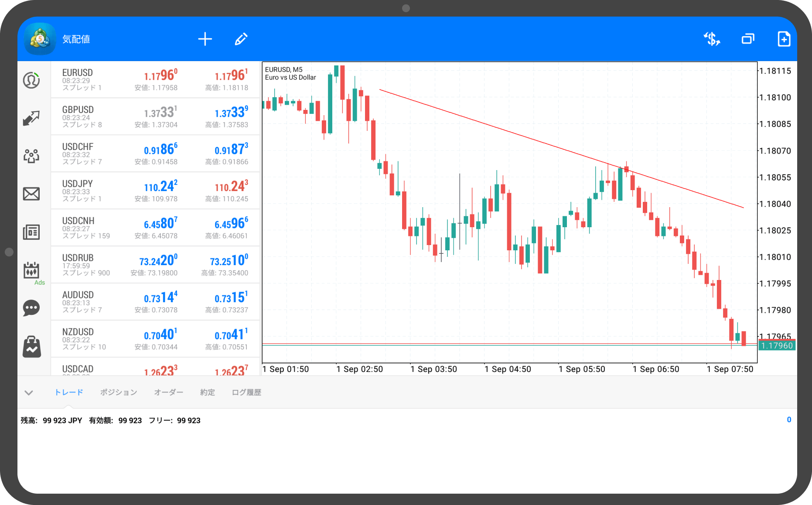Click the add document icon
812x505 pixels.
(784, 39)
